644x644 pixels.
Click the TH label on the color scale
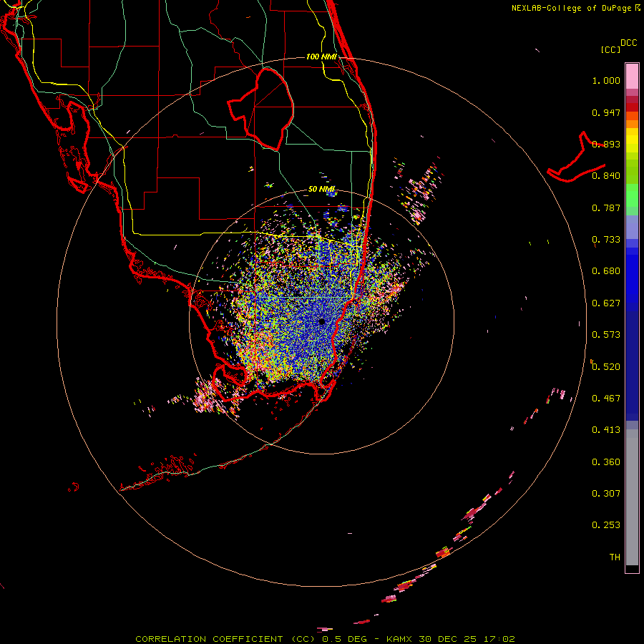(x=615, y=557)
